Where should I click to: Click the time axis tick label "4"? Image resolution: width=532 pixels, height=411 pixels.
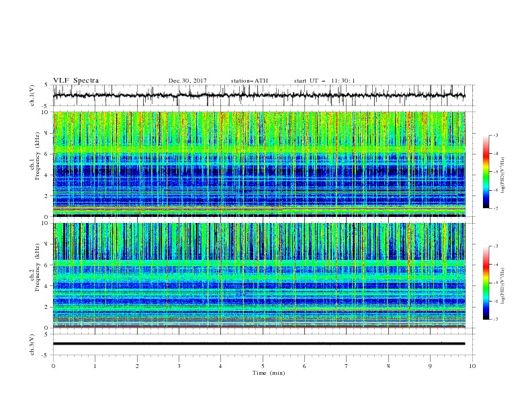click(220, 366)
